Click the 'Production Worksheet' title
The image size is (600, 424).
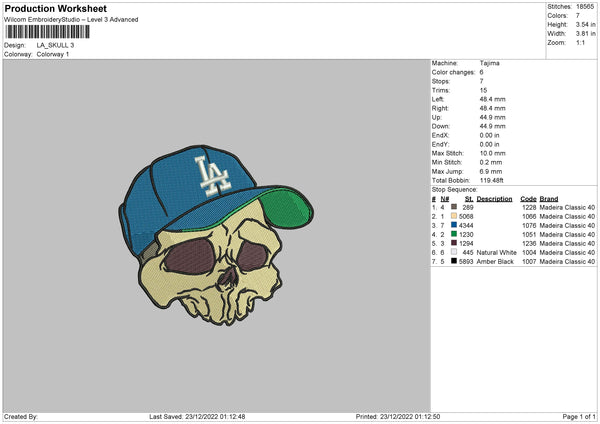55,8
